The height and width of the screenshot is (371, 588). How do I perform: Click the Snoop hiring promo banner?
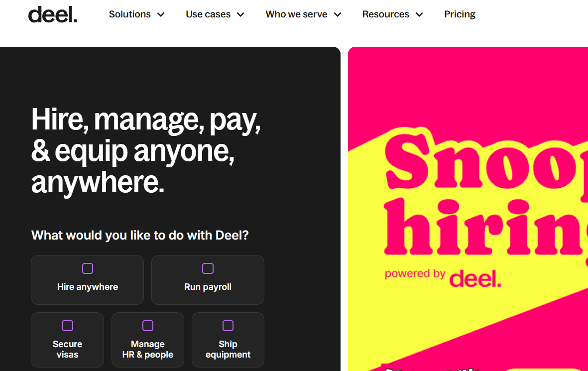pyautogui.click(x=468, y=209)
